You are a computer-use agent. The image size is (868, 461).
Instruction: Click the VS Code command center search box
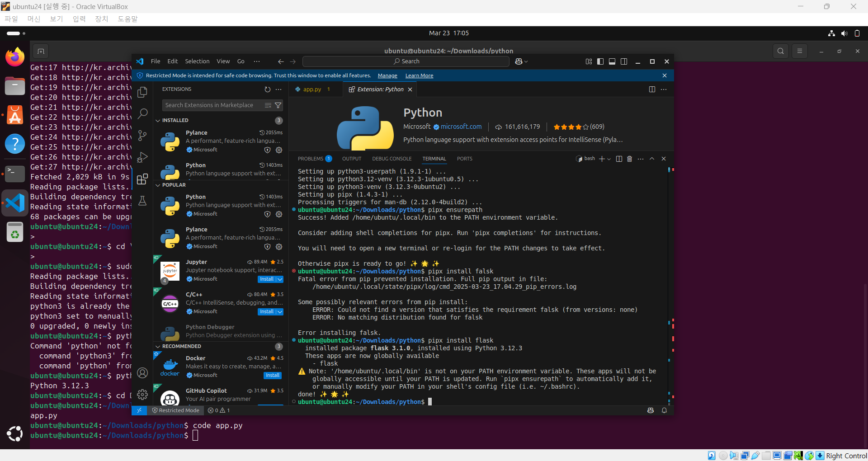(x=406, y=61)
